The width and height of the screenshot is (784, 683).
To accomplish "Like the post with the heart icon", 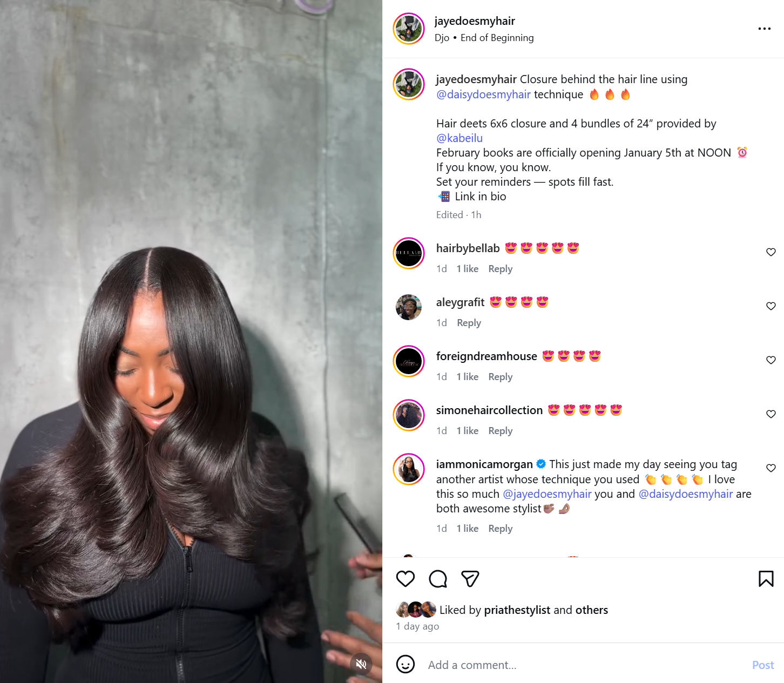I will (x=405, y=579).
